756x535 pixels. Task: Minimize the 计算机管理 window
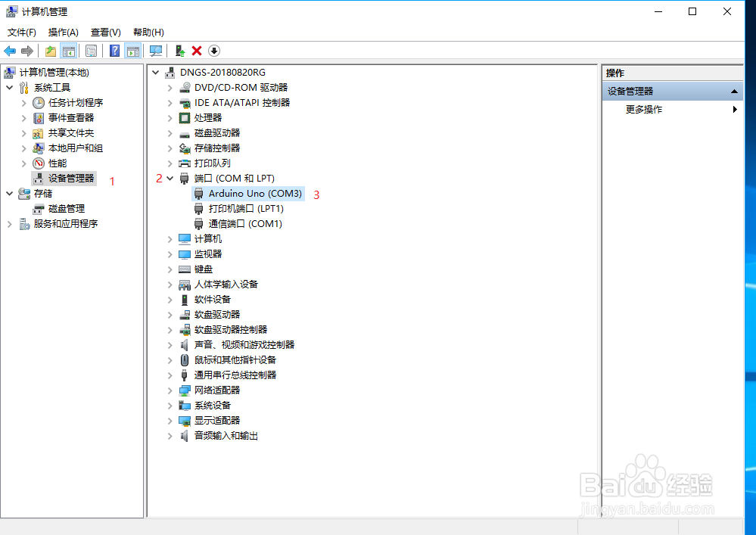coord(658,11)
